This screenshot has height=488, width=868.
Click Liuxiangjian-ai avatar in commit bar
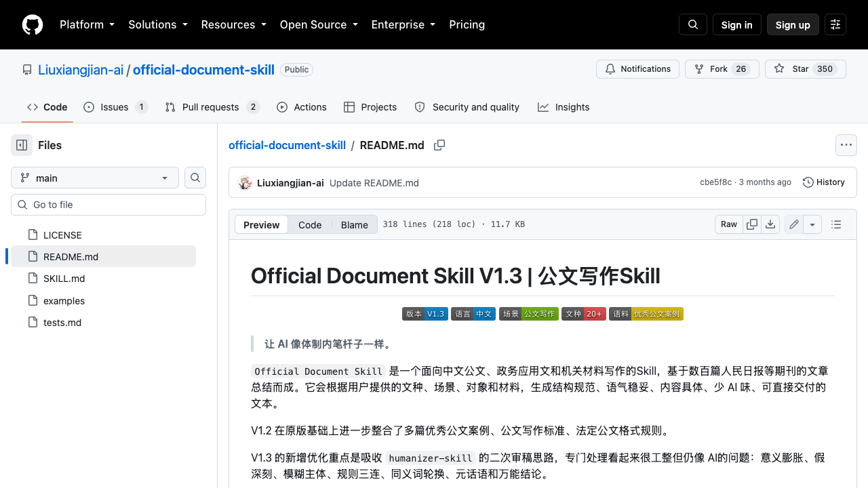[x=245, y=182]
